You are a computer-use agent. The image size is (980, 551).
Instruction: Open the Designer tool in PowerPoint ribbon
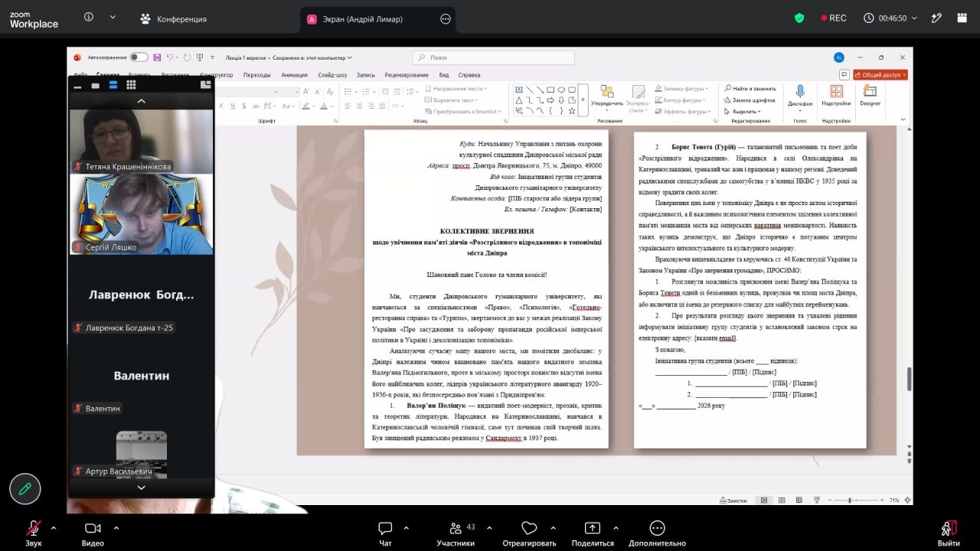coord(870,95)
